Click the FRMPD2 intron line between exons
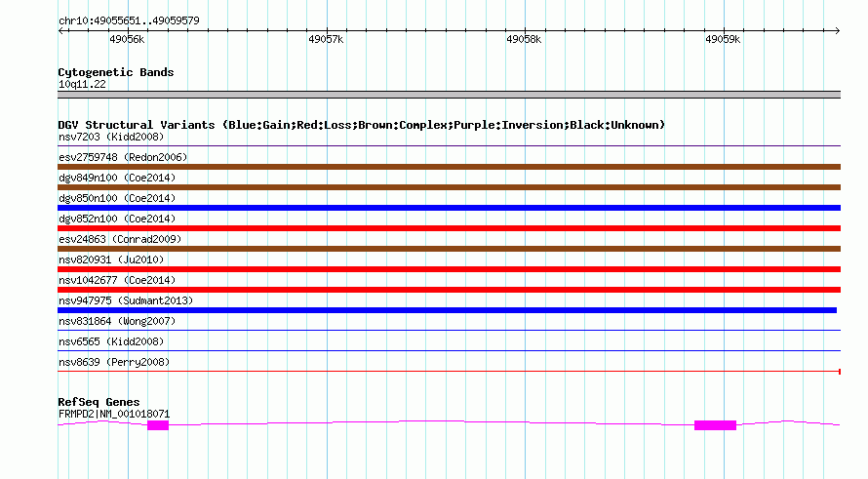 tap(432, 422)
